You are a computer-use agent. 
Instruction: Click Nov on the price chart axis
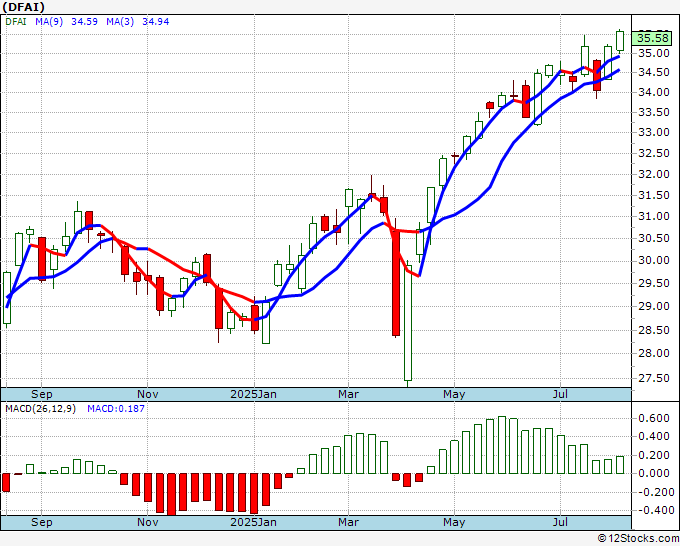(x=147, y=394)
